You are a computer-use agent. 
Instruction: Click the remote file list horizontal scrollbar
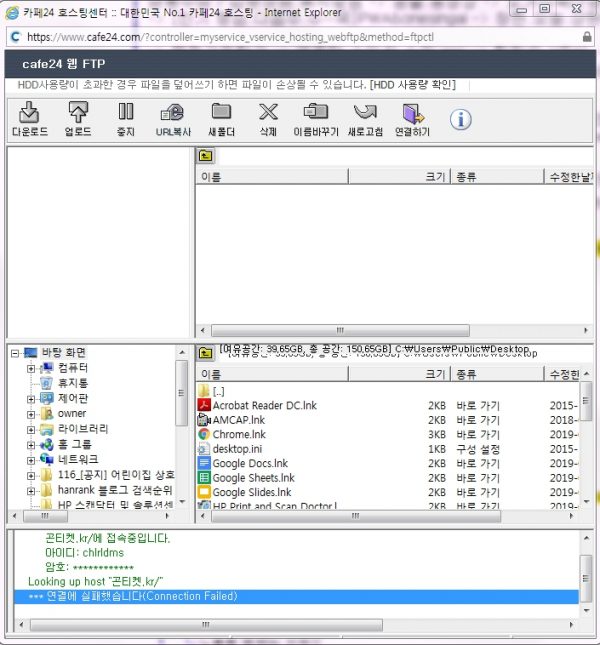click(x=340, y=330)
